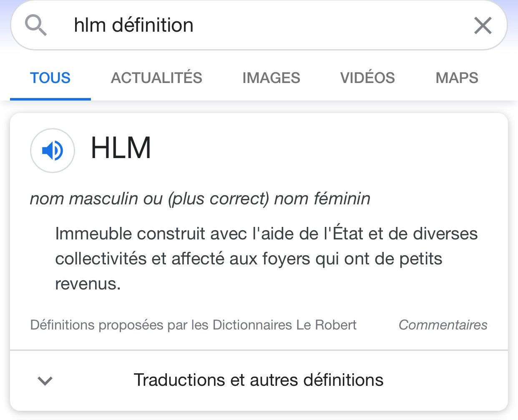Click the 'Dictionnaires Le Robert' attribution
518x420 pixels.
(x=284, y=325)
